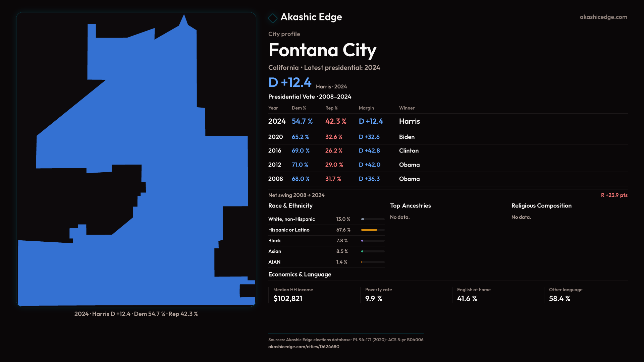Click the White, non-Hispanic percentage bar
644x362 pixels.
[363, 219]
